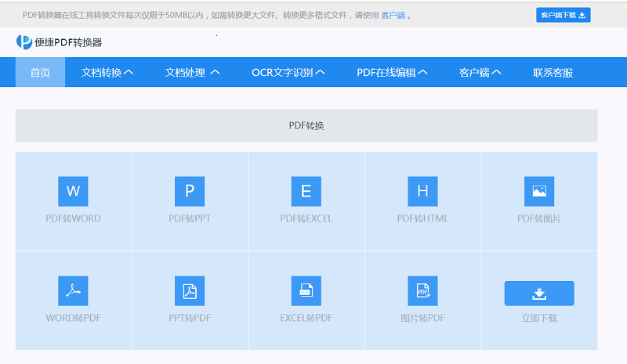Image resolution: width=627 pixels, height=364 pixels.
Task: Launch the WORD转PDF icon
Action: pyautogui.click(x=73, y=291)
